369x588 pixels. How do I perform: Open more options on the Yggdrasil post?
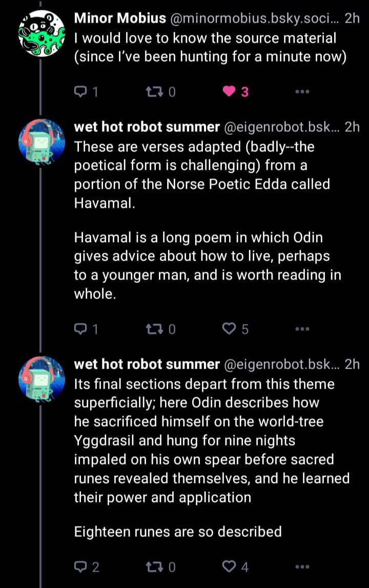302,566
